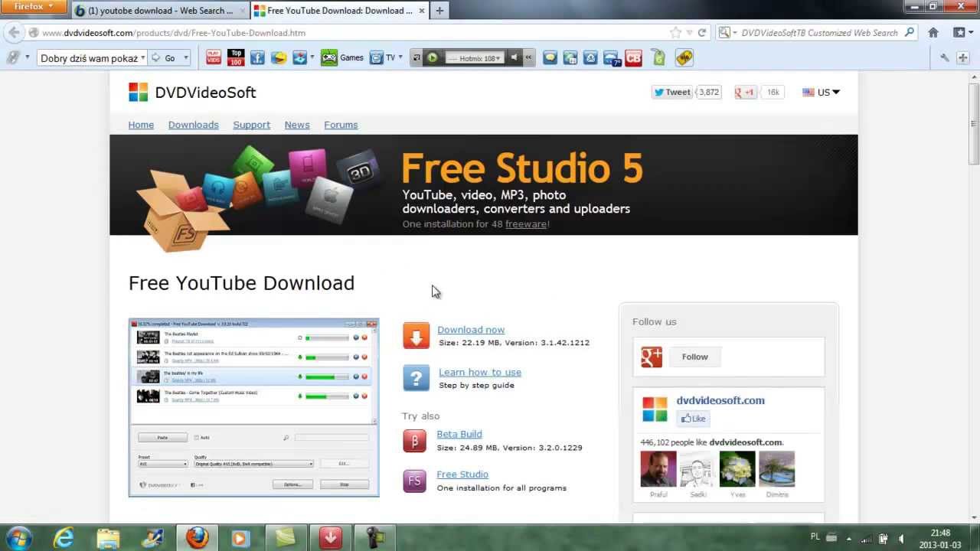Open the Free Studio link
Image resolution: width=980 pixels, height=551 pixels.
[x=462, y=474]
